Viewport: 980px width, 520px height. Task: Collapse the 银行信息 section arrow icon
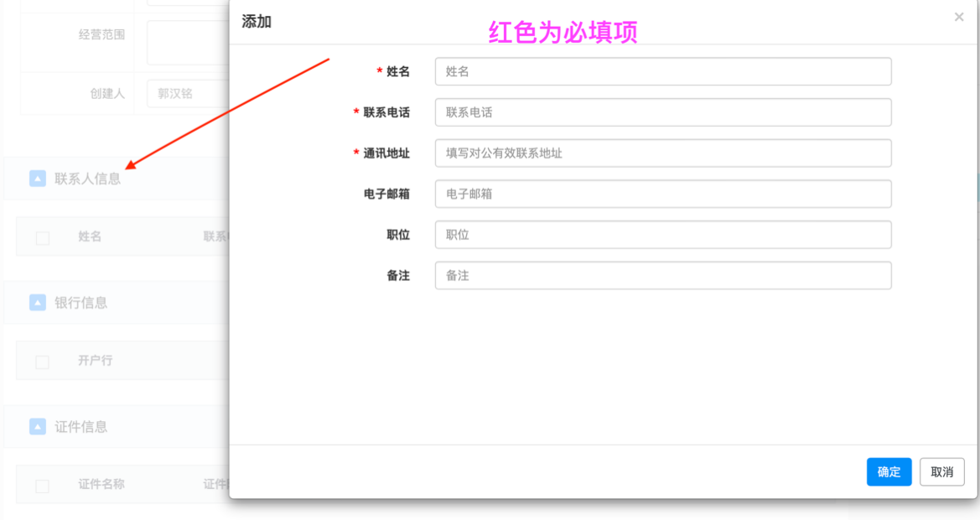point(38,302)
